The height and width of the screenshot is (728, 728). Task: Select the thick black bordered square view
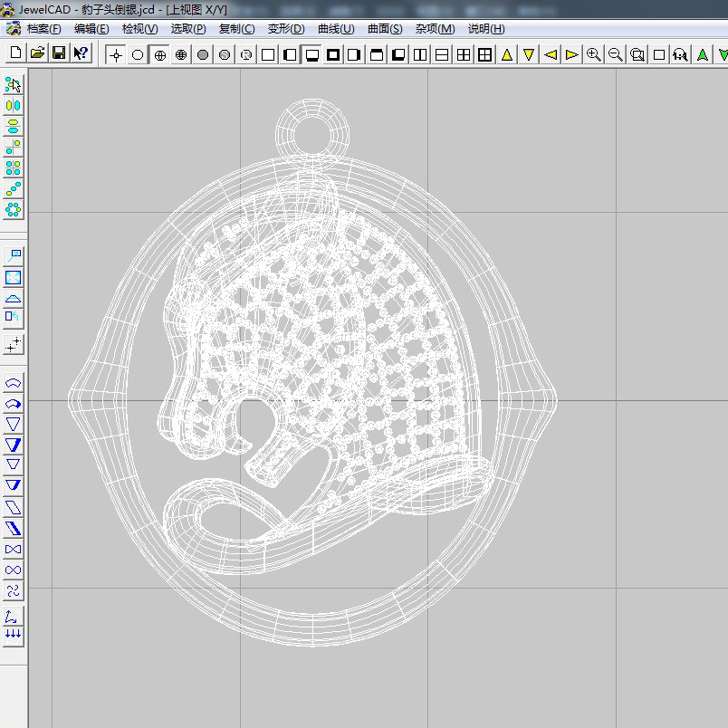click(x=333, y=55)
